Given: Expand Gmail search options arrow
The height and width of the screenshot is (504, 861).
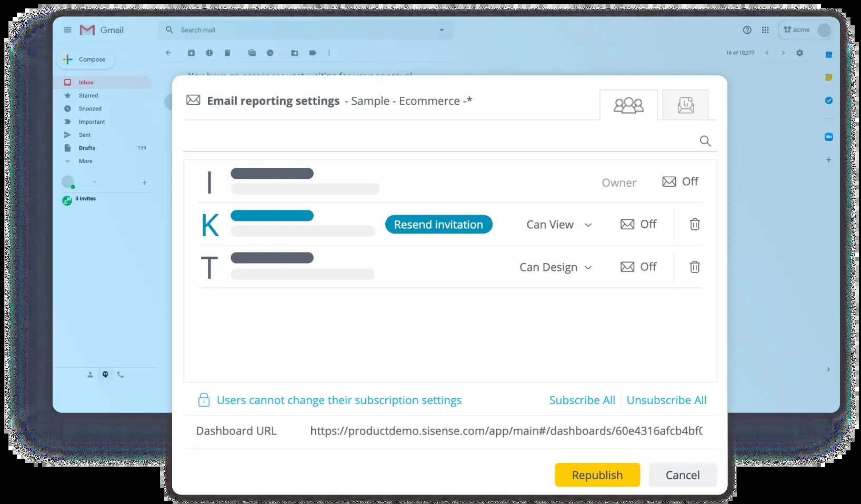Looking at the screenshot, I should pos(442,30).
